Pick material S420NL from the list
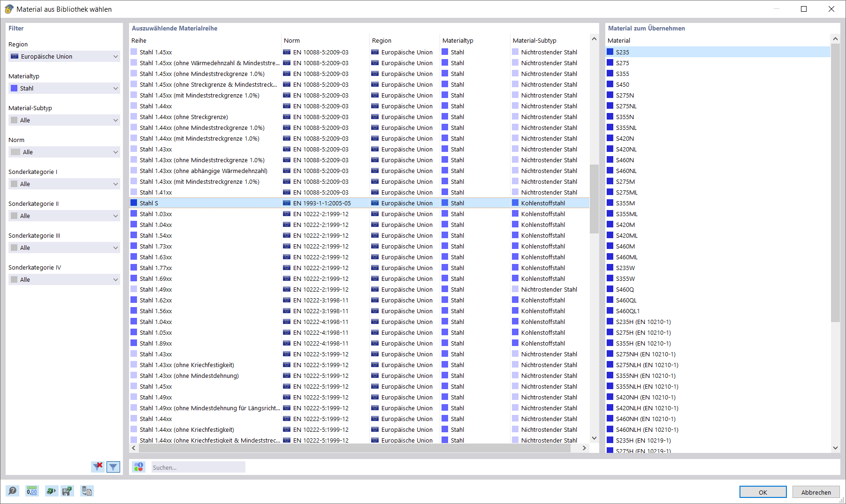 click(x=718, y=149)
